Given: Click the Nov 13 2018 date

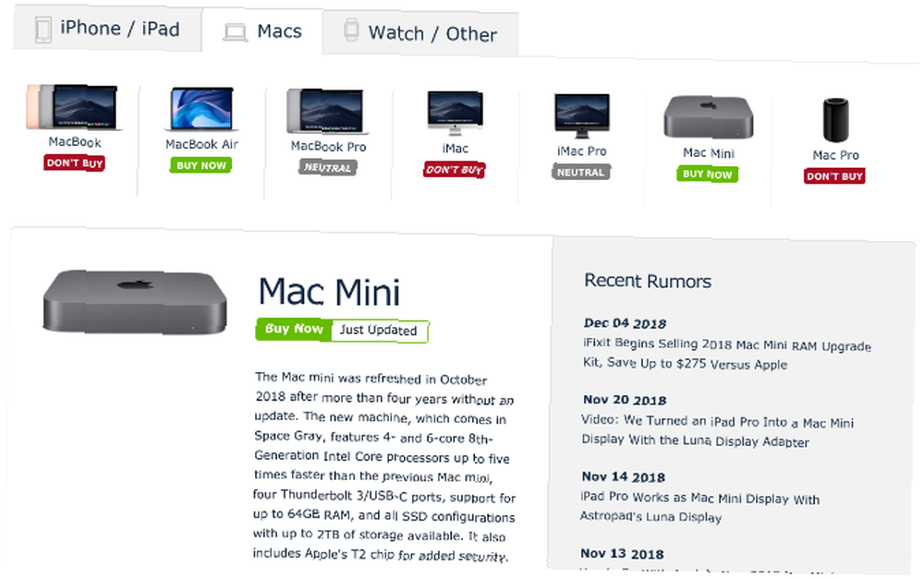Looking at the screenshot, I should click(x=622, y=554).
